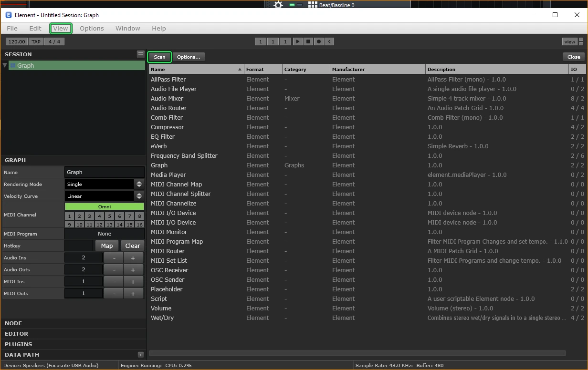The height and width of the screenshot is (370, 588).
Task: Click the transport stop button
Action: (308, 41)
